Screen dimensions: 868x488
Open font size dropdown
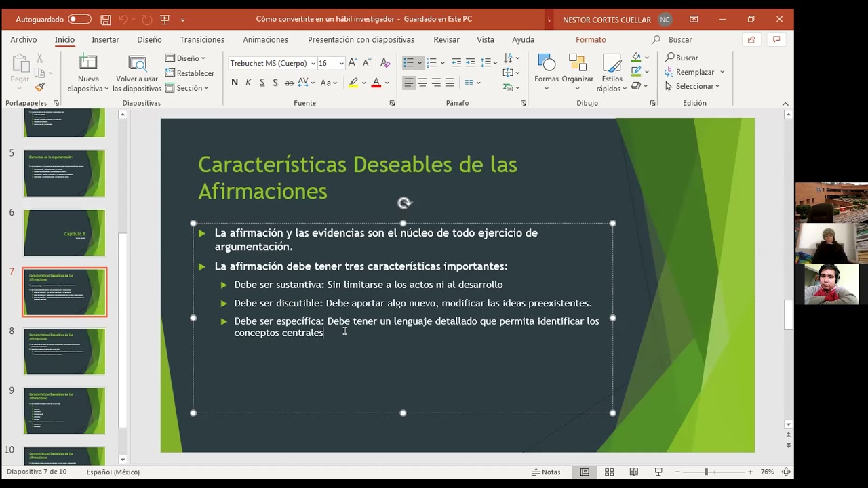click(x=341, y=63)
